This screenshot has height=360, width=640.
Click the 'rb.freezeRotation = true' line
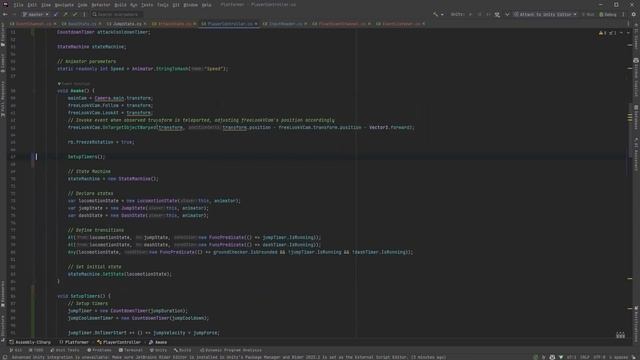[101, 142]
